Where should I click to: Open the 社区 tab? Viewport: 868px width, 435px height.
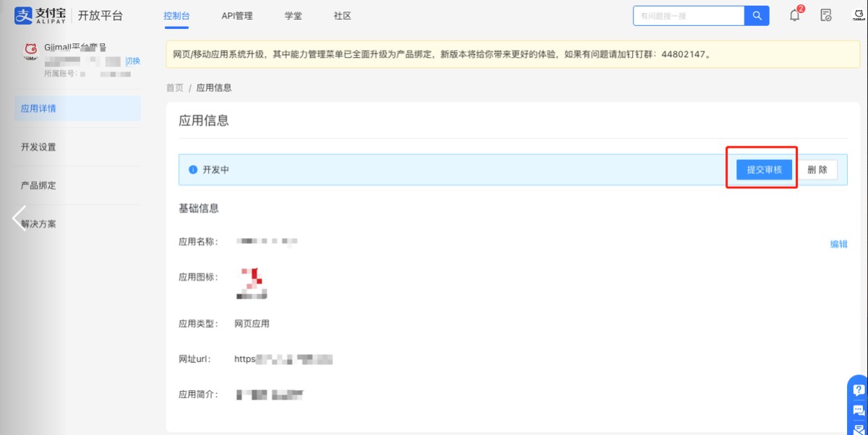point(342,15)
